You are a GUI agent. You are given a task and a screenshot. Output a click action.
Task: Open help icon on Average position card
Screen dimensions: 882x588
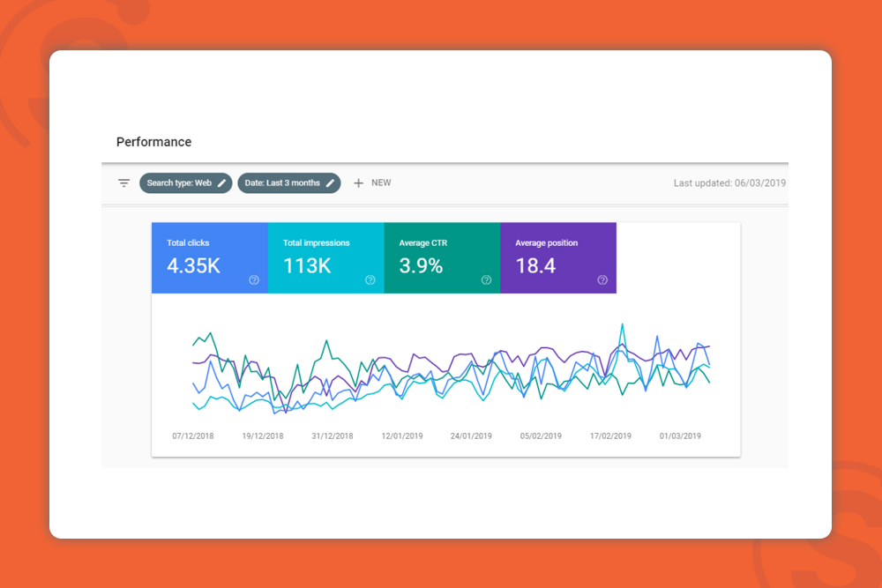point(602,280)
